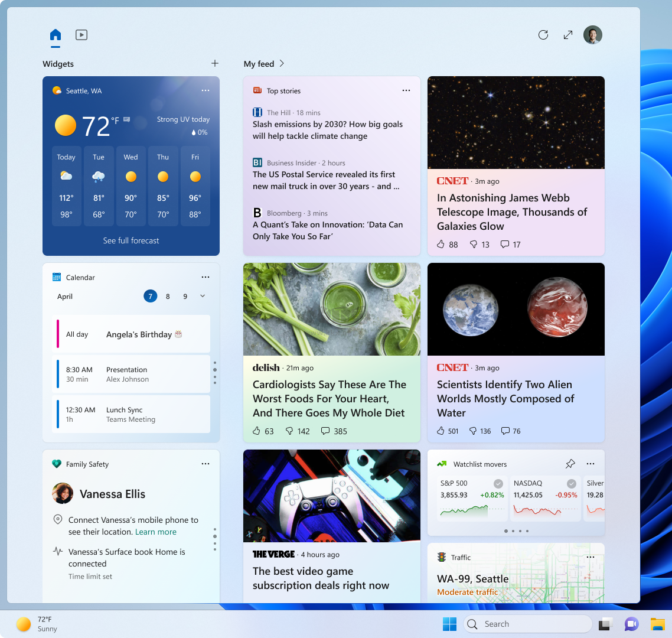Select the Tue forecast column
Image resolution: width=672 pixels, height=638 pixels.
click(99, 186)
